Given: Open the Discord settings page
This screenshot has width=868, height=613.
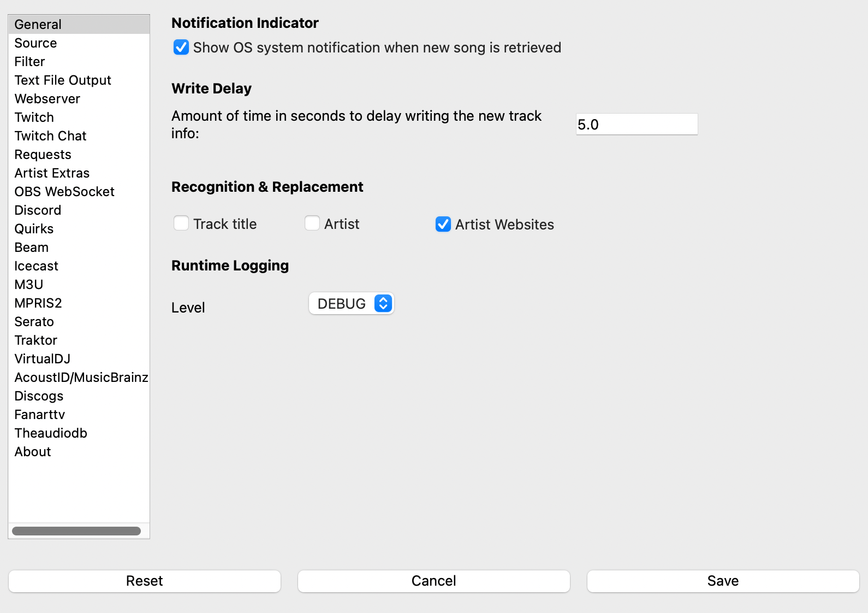Looking at the screenshot, I should pyautogui.click(x=38, y=210).
